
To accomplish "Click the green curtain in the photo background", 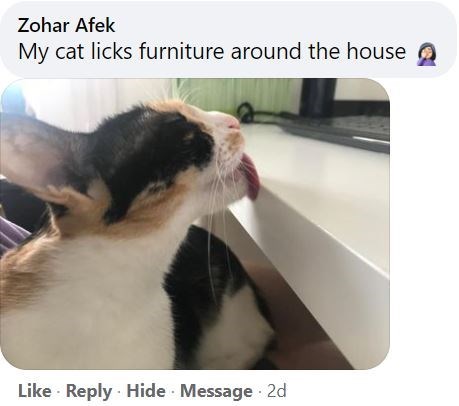I will [x=238, y=92].
